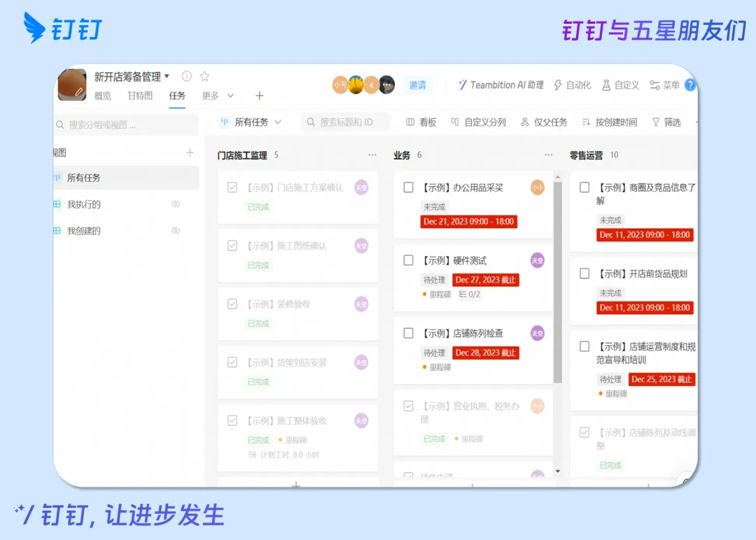Open the help question mark icon
The image size is (756, 540).
tap(690, 85)
